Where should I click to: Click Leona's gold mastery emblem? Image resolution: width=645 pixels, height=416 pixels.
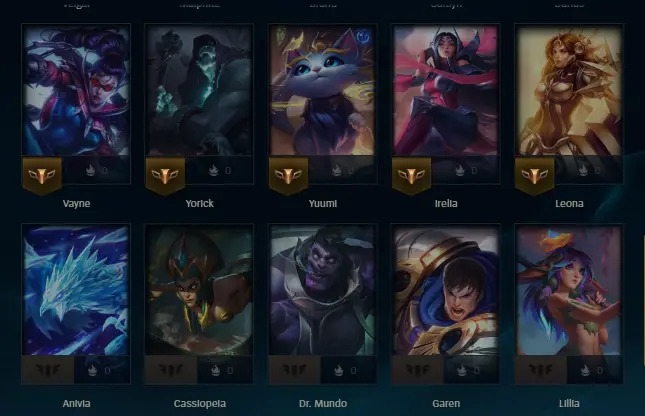(x=534, y=176)
